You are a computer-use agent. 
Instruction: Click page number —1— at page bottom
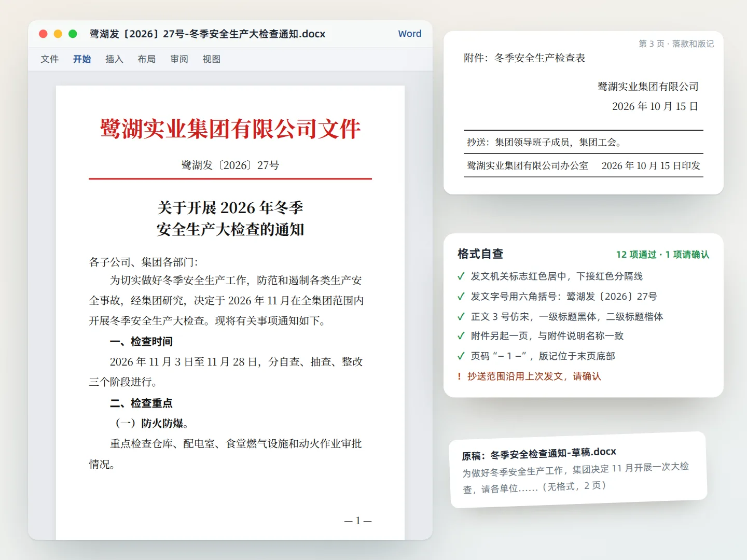(x=358, y=521)
